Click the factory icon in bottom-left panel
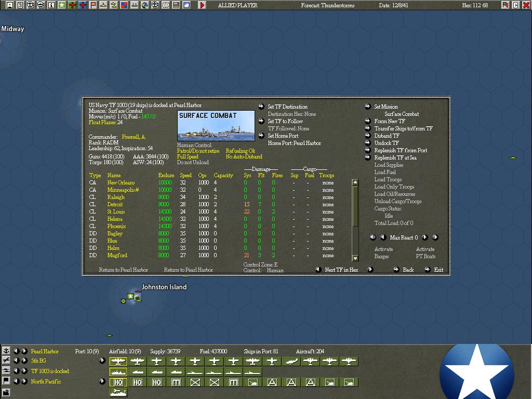The height and width of the screenshot is (399, 532). pos(6,391)
